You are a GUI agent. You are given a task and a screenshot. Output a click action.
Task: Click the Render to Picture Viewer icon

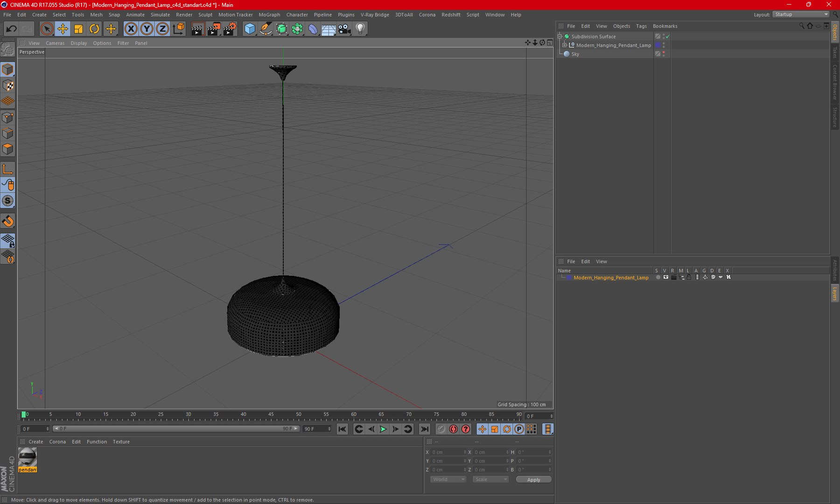213,29
